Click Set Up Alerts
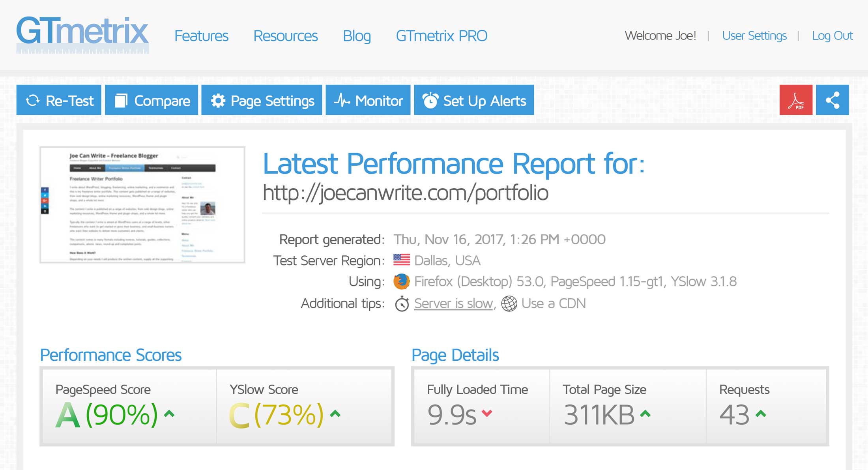This screenshot has height=470, width=868. point(474,100)
